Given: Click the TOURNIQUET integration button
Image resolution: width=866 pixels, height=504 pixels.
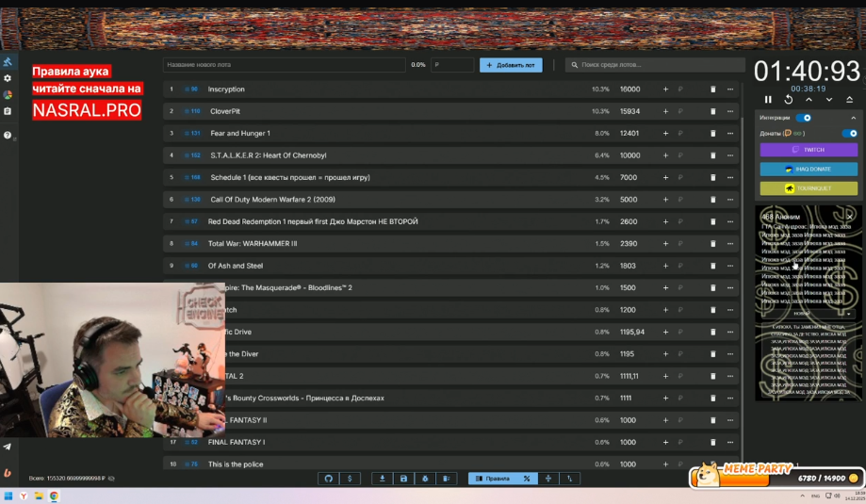Looking at the screenshot, I should (x=809, y=188).
